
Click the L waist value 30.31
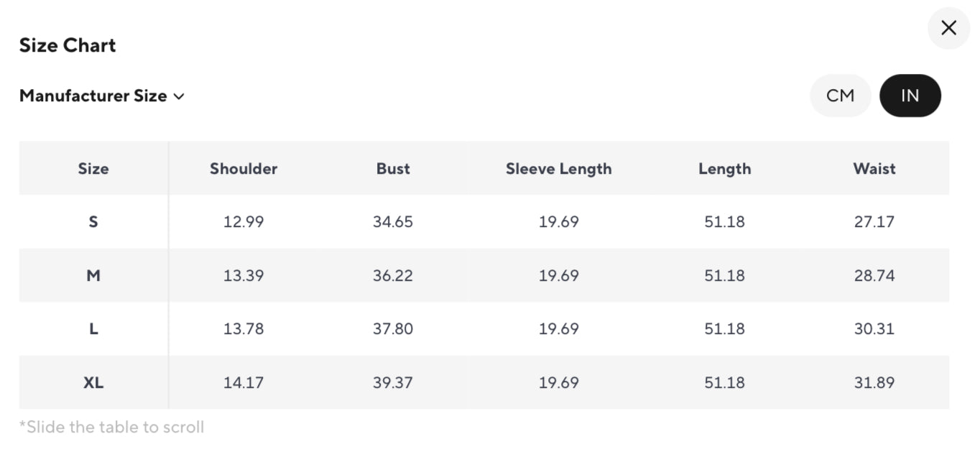874,329
